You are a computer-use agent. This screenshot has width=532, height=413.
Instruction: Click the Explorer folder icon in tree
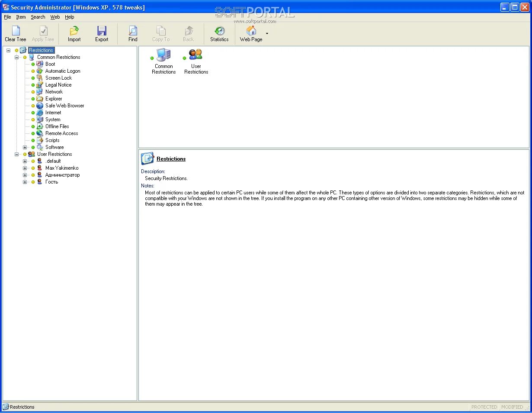[40, 99]
